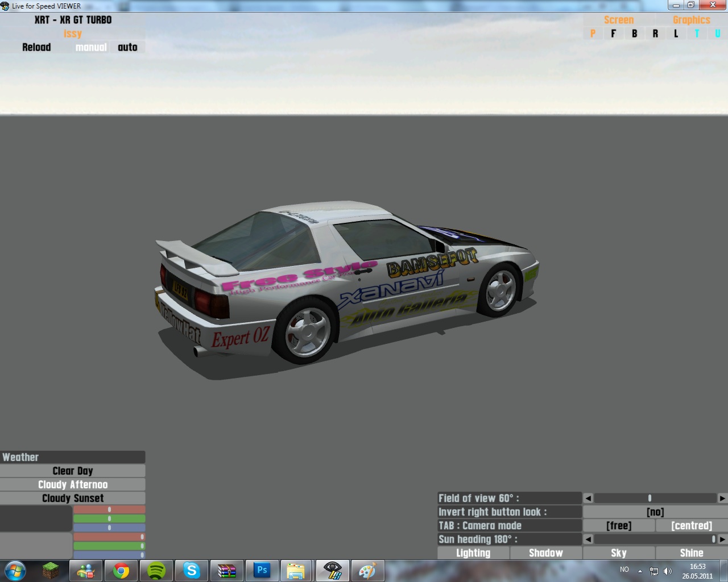Click the Live for Speed title bar icon
This screenshot has height=582, width=728.
click(5, 6)
